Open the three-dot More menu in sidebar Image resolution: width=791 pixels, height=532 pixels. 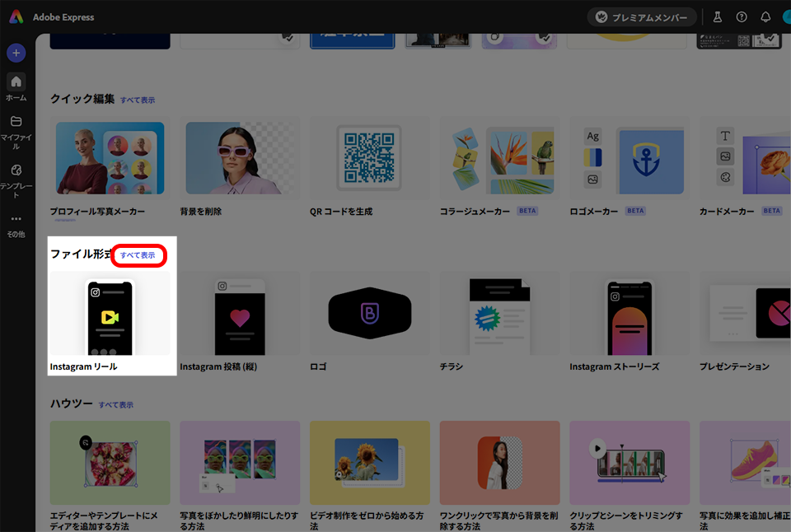pyautogui.click(x=16, y=219)
